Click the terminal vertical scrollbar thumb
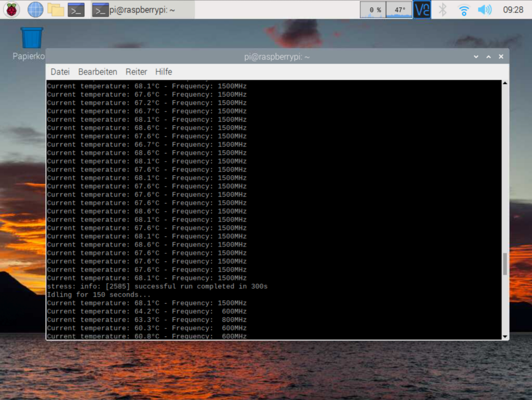This screenshot has width=532, height=400. tap(505, 264)
